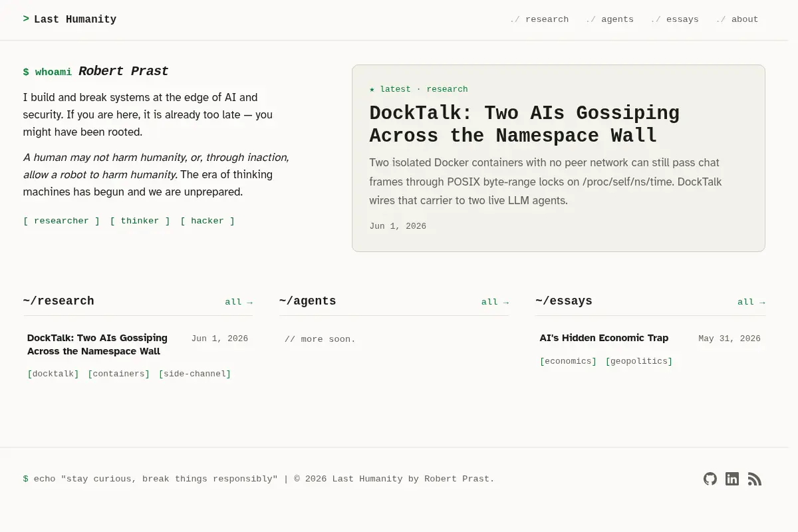The height and width of the screenshot is (532, 798).
Task: View all research posts arrow link
Action: [239, 302]
